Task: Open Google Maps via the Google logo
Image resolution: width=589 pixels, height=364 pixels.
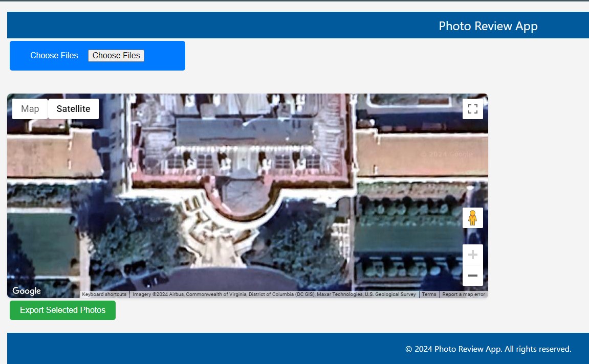Action: click(26, 291)
